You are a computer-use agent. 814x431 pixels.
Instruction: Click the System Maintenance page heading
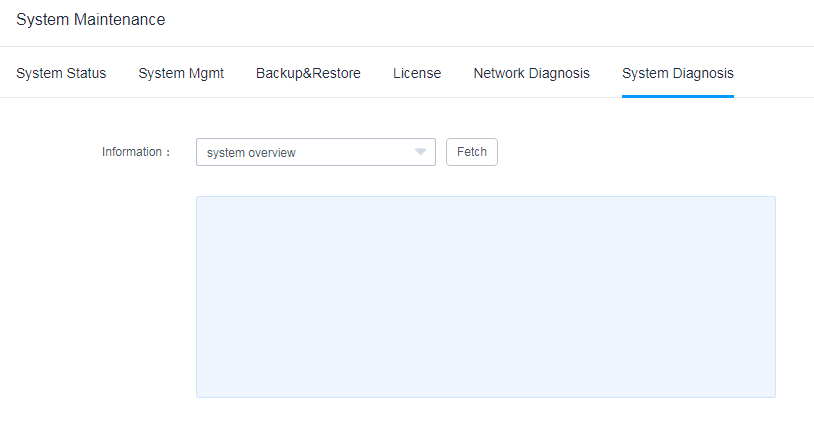(x=91, y=20)
